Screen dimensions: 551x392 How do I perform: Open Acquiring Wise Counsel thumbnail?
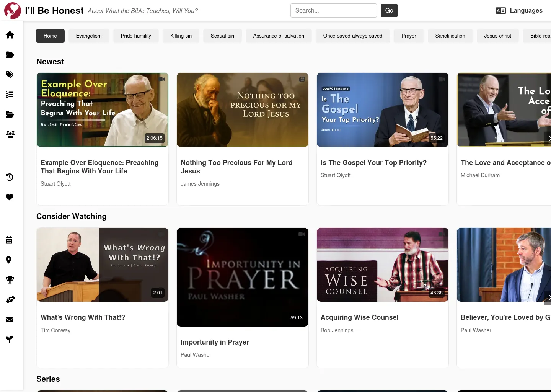(383, 265)
